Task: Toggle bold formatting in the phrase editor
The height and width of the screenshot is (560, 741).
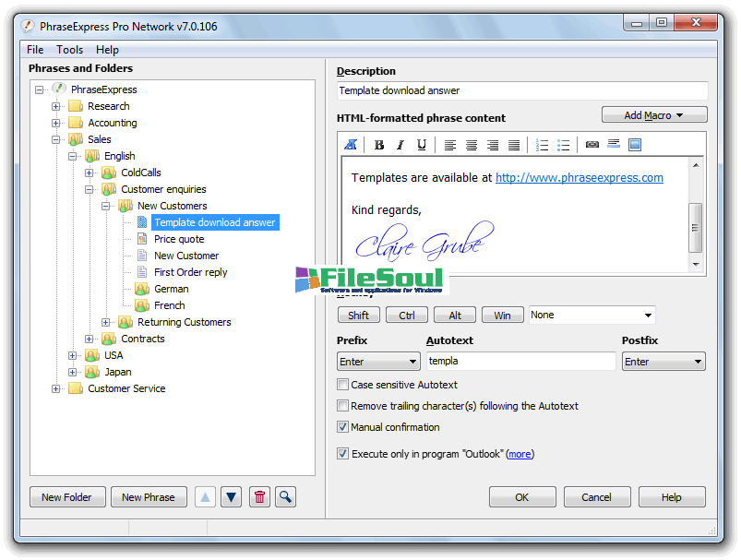Action: 379,145
